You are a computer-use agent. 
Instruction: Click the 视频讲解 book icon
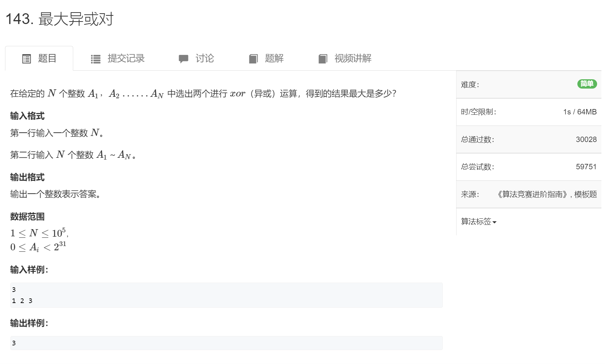[x=323, y=59]
